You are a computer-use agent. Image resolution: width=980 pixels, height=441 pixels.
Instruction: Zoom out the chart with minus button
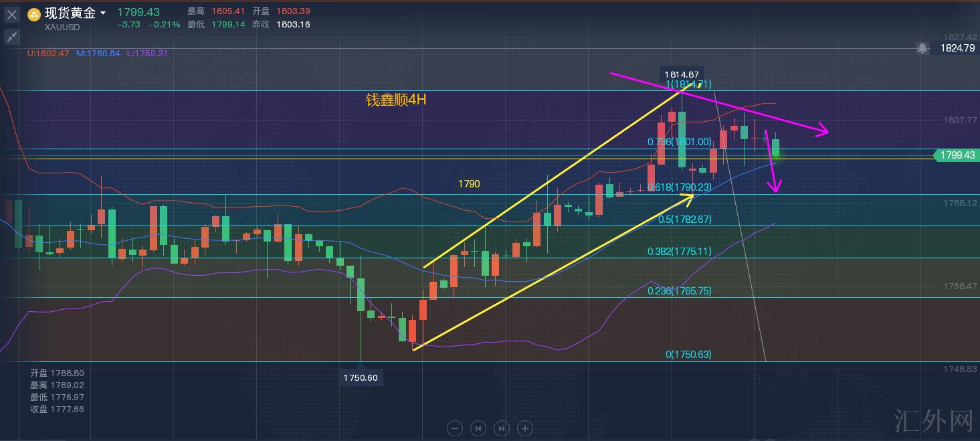[x=455, y=428]
